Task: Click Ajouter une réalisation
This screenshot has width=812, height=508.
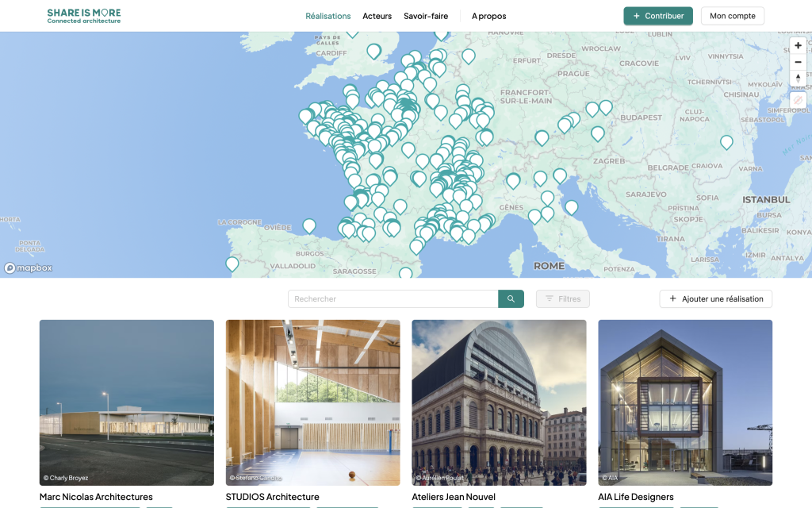Action: pos(716,298)
